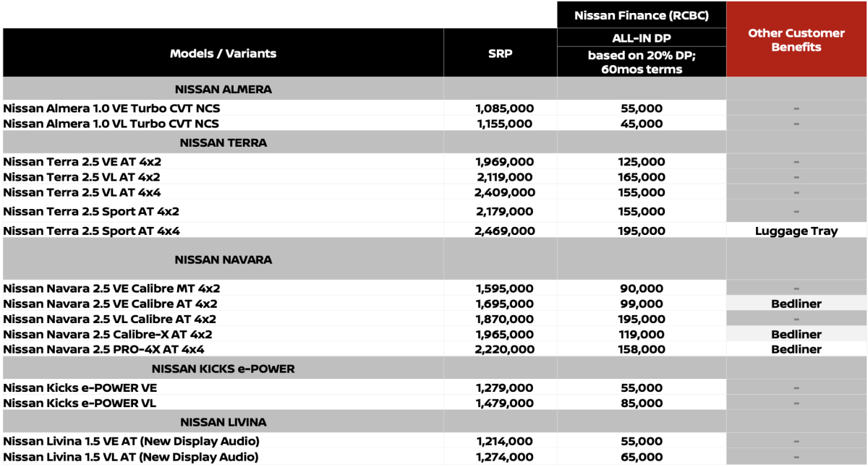Click the 1,085,000 Almera VE price
The image size is (868, 467).
click(505, 108)
